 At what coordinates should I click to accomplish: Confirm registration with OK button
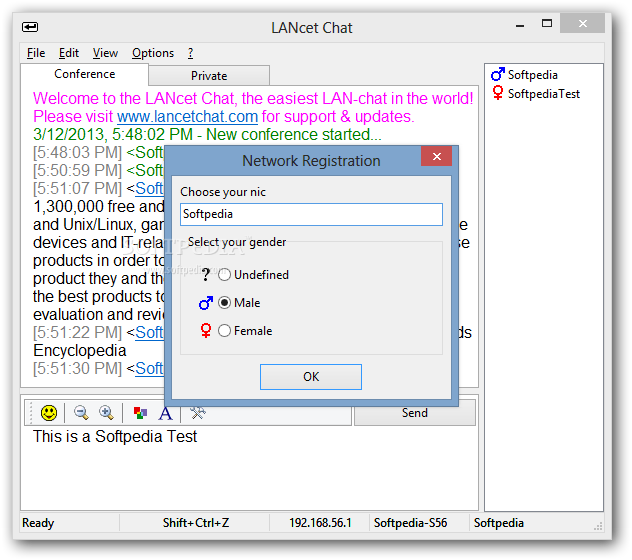(x=311, y=377)
